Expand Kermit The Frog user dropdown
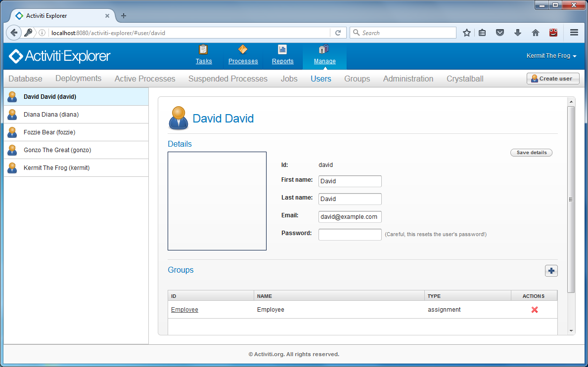The image size is (588, 367). pyautogui.click(x=551, y=56)
